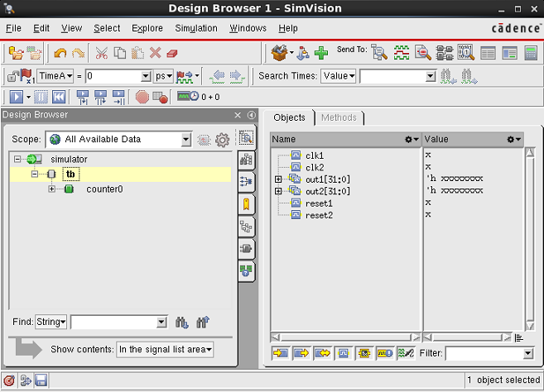The image size is (544, 392).
Task: Open the database folder icon in the toolbar
Action: (16, 54)
